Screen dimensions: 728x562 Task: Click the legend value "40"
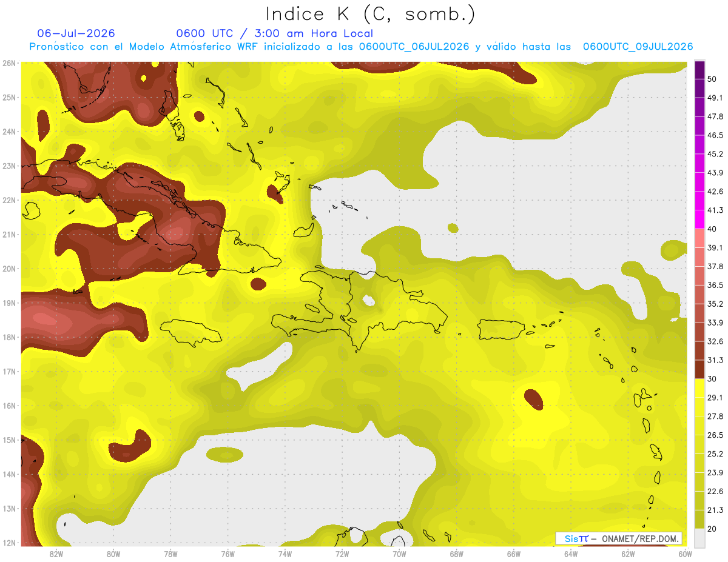point(713,229)
